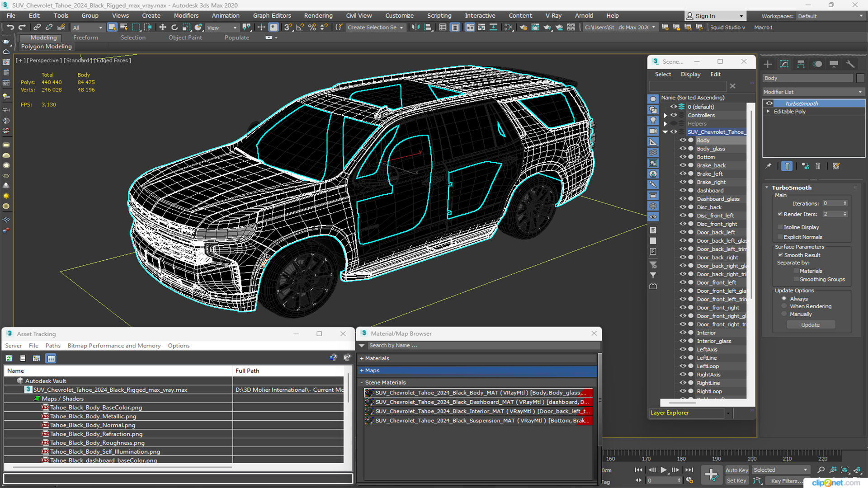Click the Refresh icon in Asset Tracking
Image resolution: width=868 pixels, height=488 pixels.
9,358
